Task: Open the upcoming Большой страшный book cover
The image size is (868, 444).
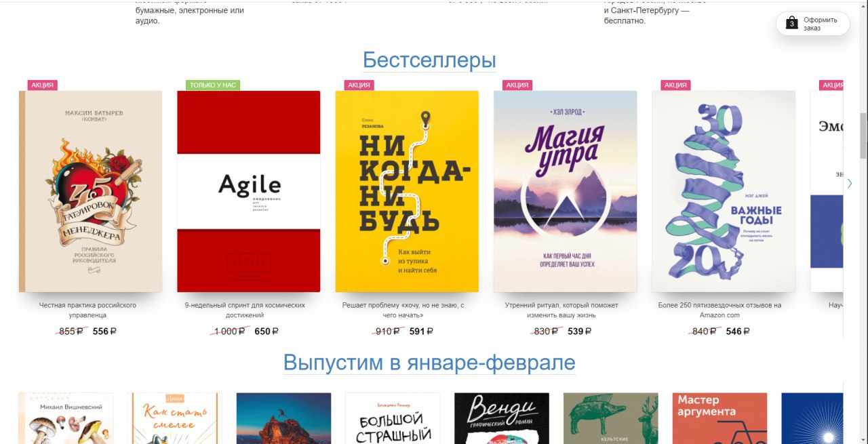Action: 393,418
